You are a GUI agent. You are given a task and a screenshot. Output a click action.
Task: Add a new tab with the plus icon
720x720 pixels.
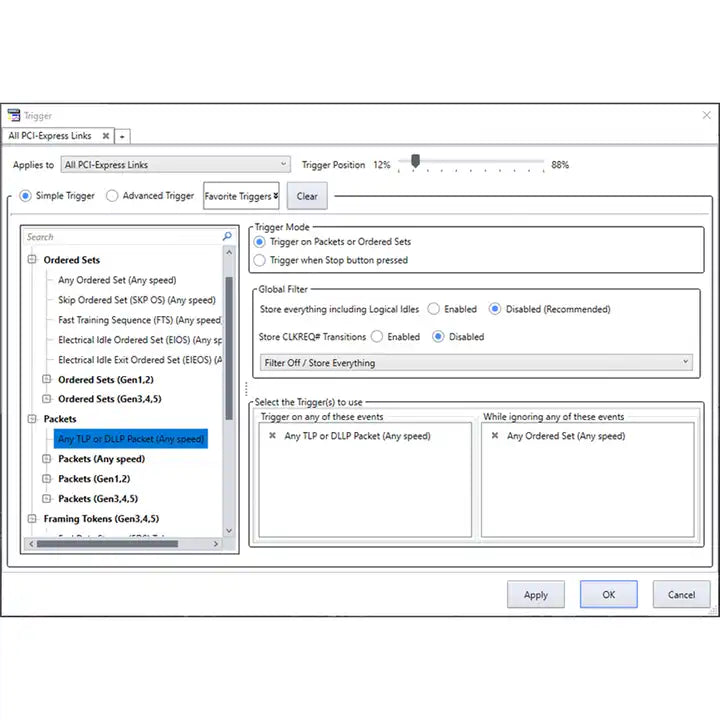(122, 136)
